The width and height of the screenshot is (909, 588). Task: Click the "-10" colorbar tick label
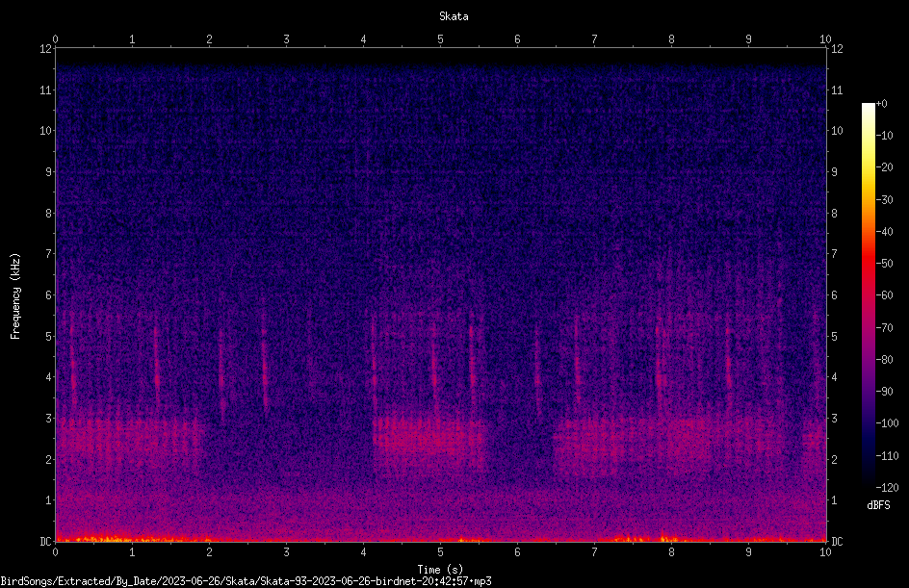[885, 136]
